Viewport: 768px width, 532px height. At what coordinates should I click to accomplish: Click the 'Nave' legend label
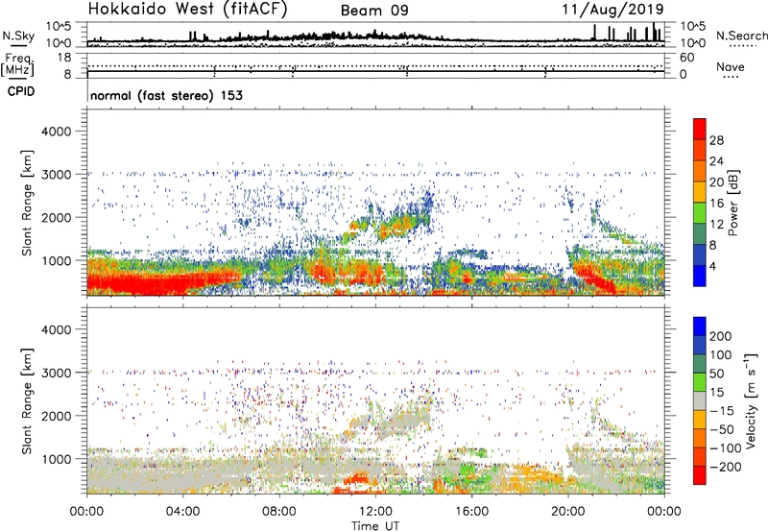(730, 67)
